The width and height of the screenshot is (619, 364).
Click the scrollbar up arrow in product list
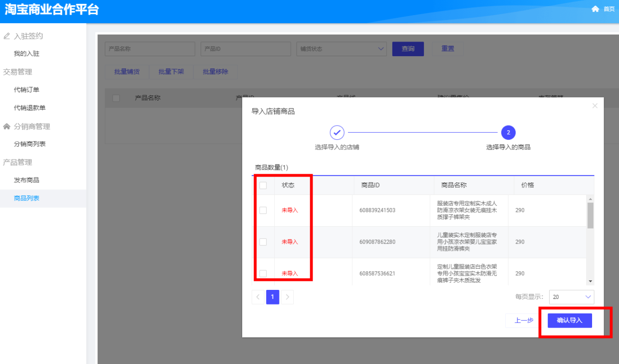point(590,199)
